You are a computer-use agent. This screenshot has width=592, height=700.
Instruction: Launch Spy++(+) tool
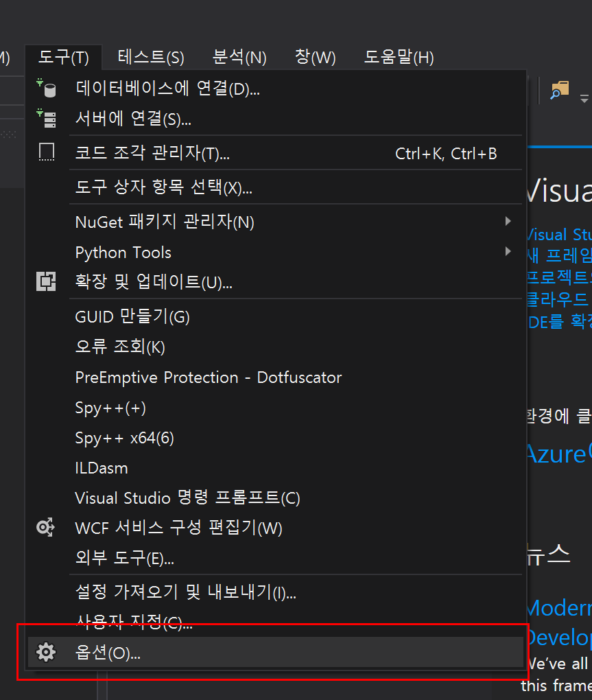coord(275,408)
